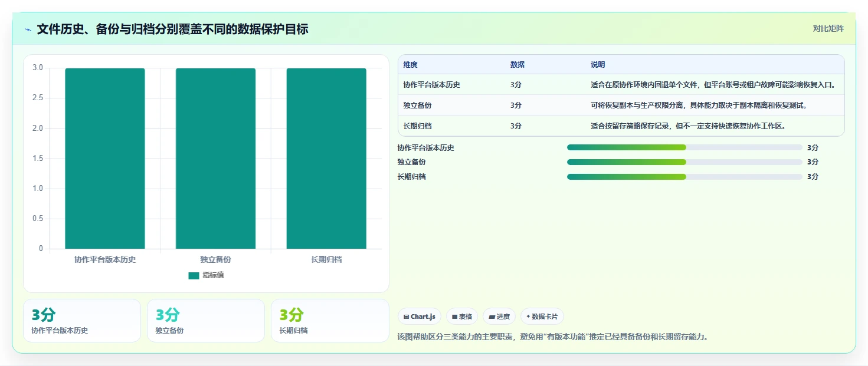Viewport: 868px width, 366px height.
Task: Click the 3.0 y-axis label
Action: tap(38, 68)
